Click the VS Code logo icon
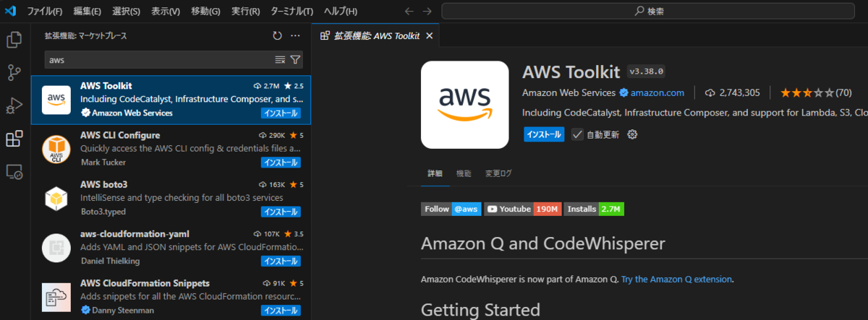This screenshot has width=868, height=320. click(x=10, y=11)
